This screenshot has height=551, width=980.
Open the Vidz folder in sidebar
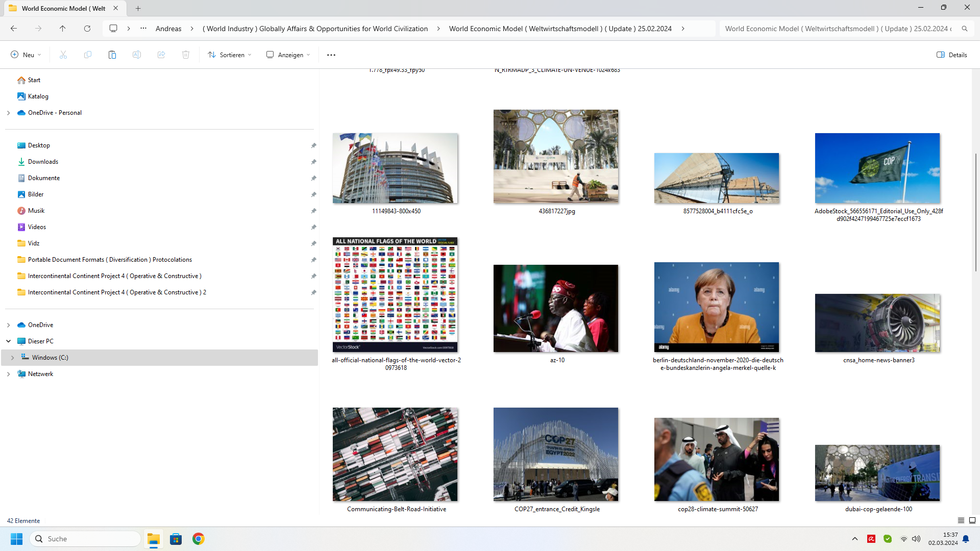[x=34, y=243]
